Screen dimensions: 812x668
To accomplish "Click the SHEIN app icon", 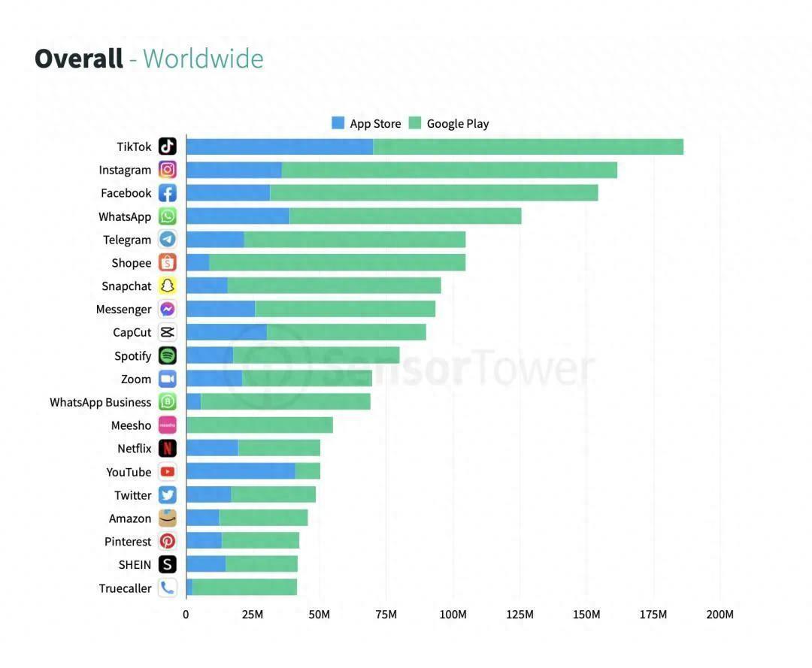I will tap(168, 564).
